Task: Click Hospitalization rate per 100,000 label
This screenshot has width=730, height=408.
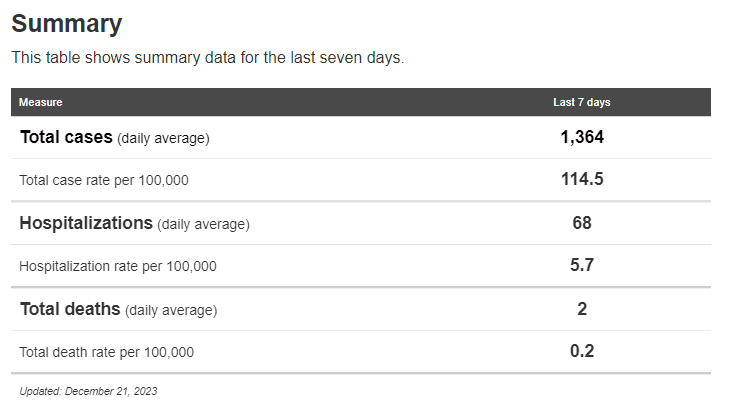Action: (118, 266)
